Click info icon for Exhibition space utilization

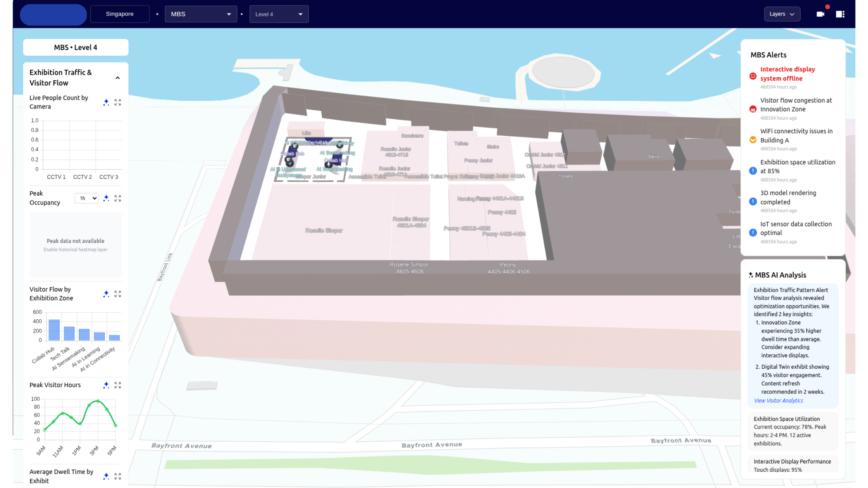point(753,171)
